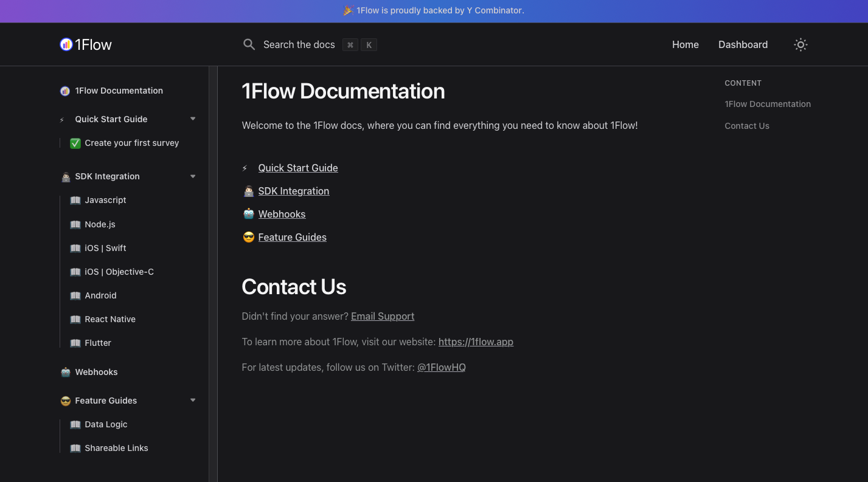
Task: Click the book icon next to iOS | Objective-C
Action: pos(75,272)
